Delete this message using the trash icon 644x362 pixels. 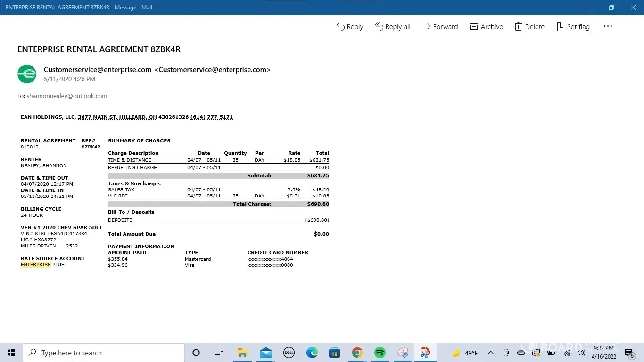click(529, 27)
